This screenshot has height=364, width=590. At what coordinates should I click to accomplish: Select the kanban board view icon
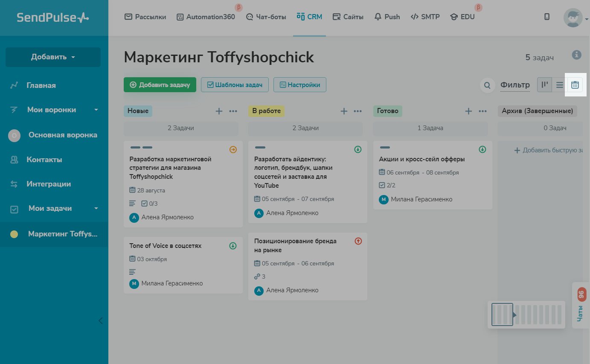(544, 85)
